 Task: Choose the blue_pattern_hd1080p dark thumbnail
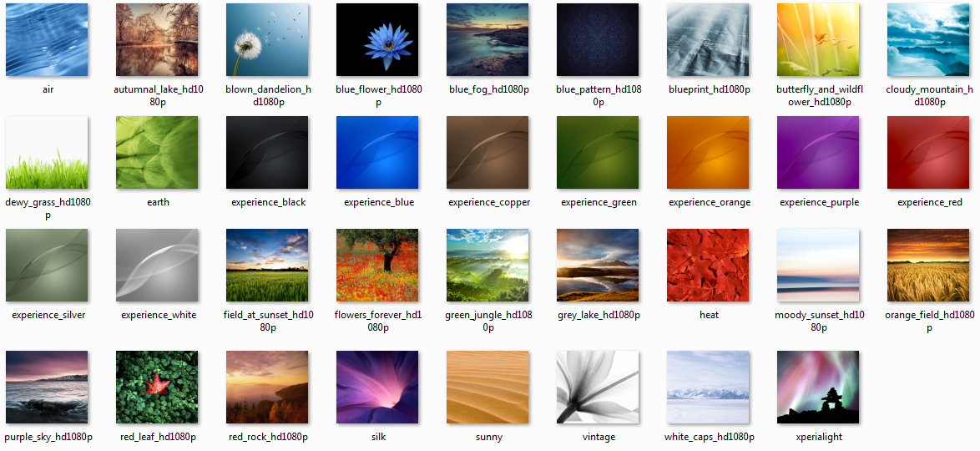tap(599, 39)
